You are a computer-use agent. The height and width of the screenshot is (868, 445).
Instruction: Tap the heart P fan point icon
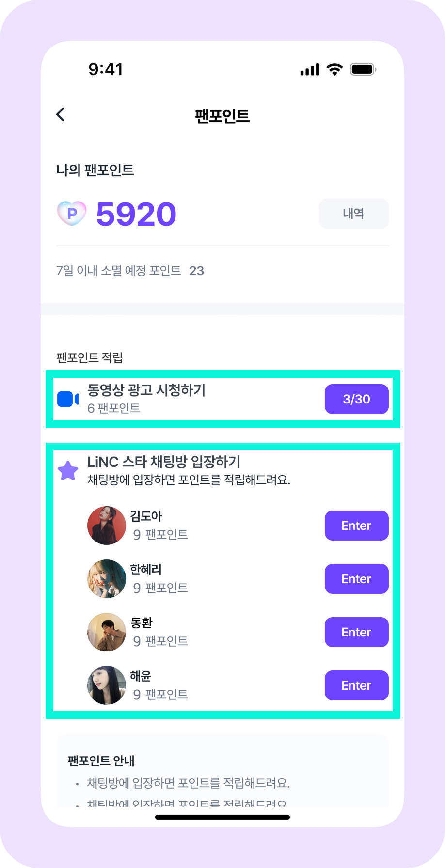pos(72,214)
